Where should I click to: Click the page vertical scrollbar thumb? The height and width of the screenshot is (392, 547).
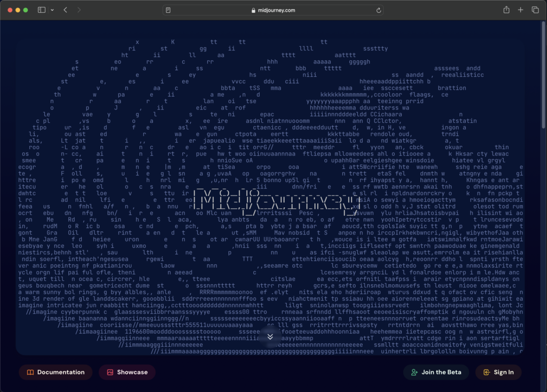click(x=543, y=75)
